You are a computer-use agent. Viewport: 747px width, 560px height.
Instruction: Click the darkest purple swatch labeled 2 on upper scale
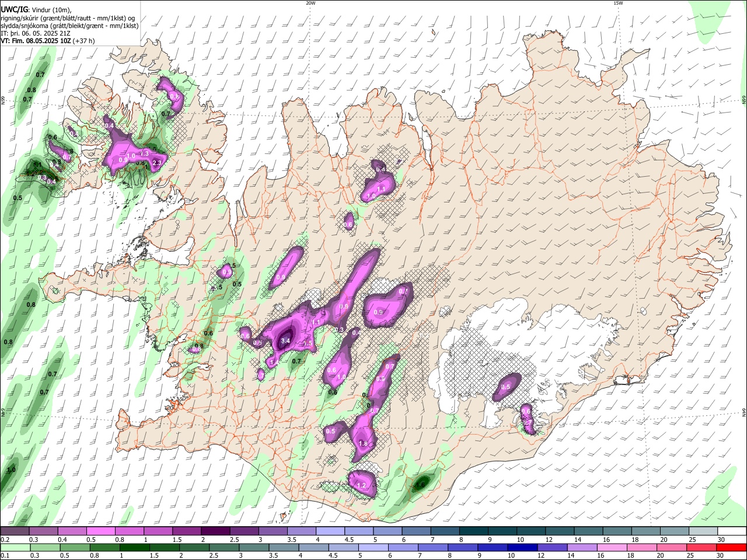pyautogui.click(x=215, y=531)
